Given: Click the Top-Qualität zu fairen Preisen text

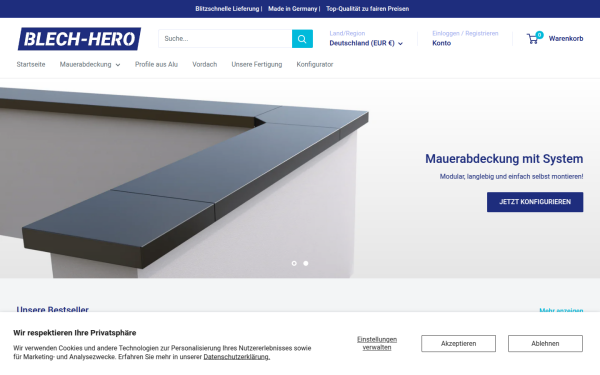Looking at the screenshot, I should 367,8.
